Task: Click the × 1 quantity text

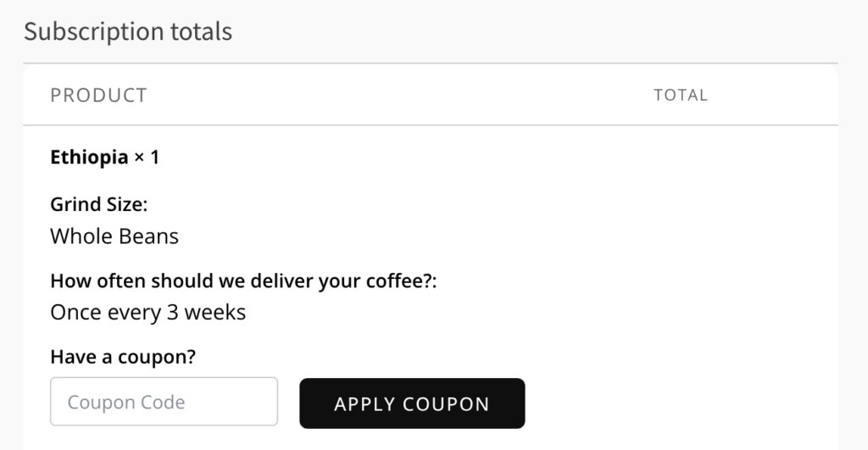Action: click(x=147, y=158)
